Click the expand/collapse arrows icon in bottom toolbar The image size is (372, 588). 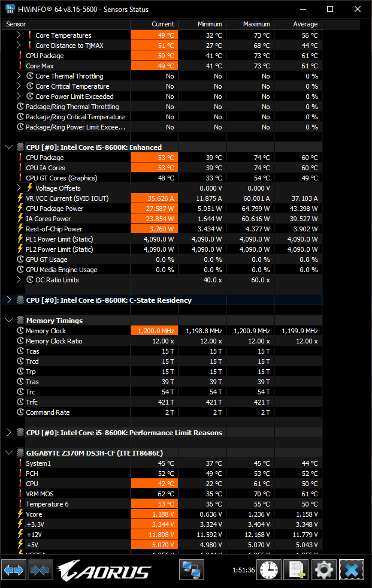coord(14,571)
